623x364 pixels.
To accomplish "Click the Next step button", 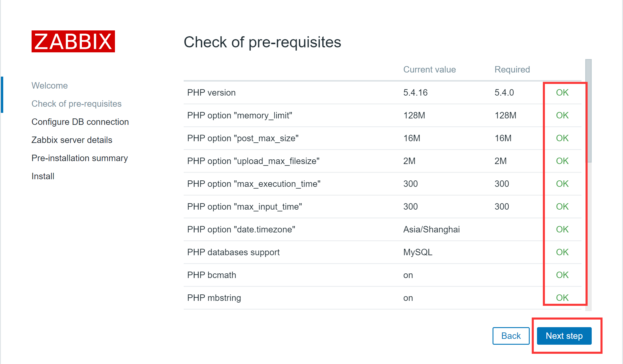I will tap(564, 336).
